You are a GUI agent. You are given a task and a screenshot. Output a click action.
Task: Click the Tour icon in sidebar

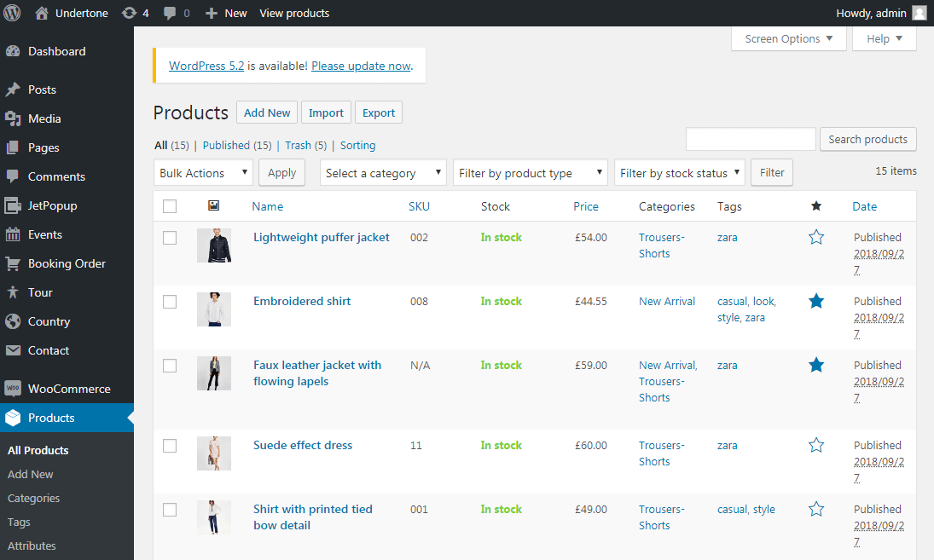click(x=13, y=293)
